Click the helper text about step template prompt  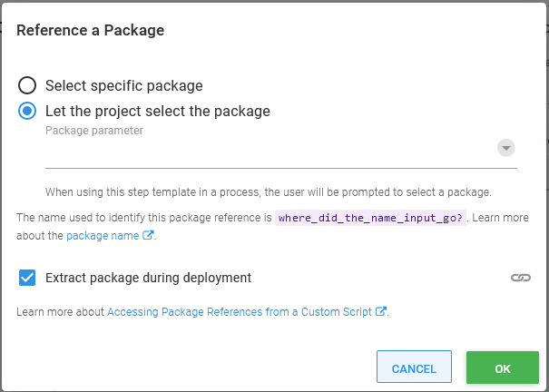[269, 192]
